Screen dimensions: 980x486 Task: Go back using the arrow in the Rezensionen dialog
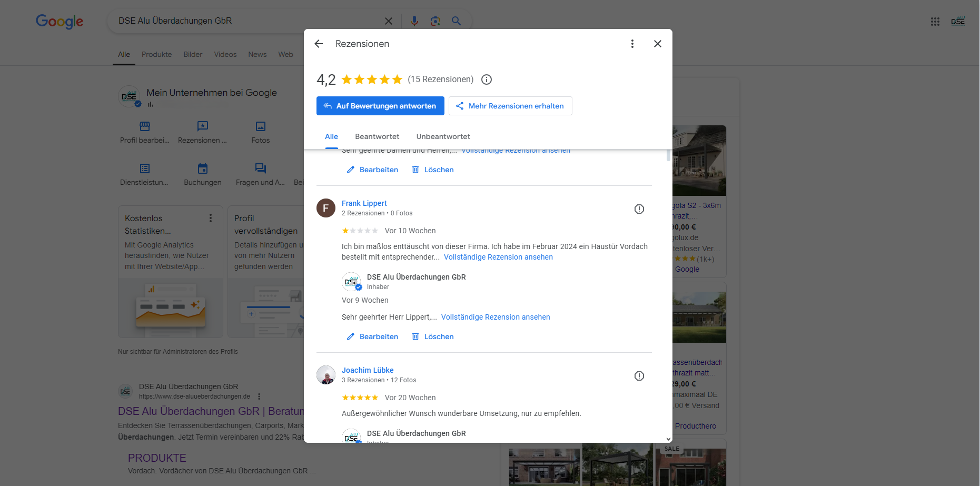click(319, 44)
